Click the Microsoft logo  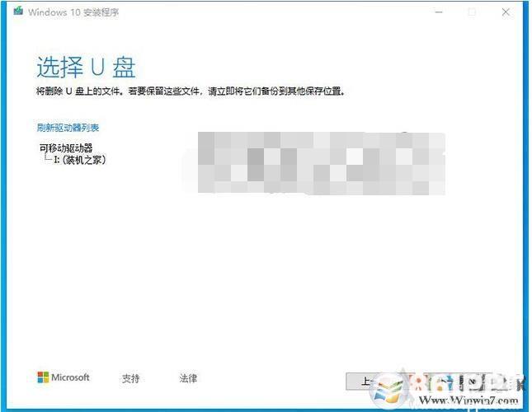point(64,377)
